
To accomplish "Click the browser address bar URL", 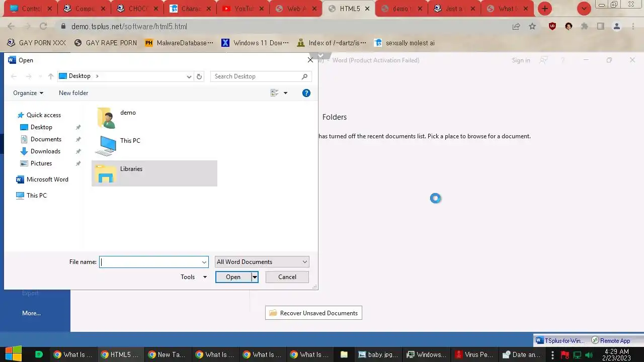I will click(x=129, y=26).
